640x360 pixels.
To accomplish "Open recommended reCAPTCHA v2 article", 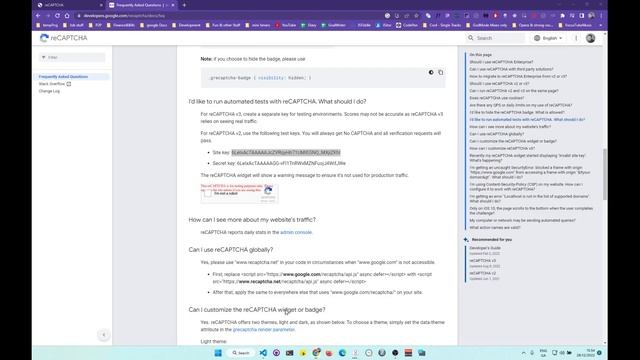I will [482, 273].
